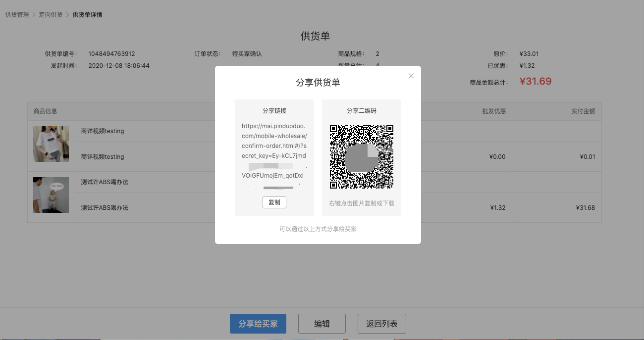Click order status 待买家确认

coord(247,54)
